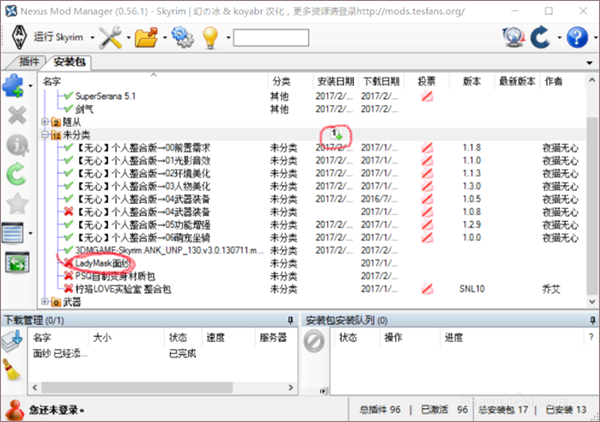The image size is (600, 422).
Task: Toggle red X of 柠珞LOVE实验室 整合包
Action: (x=69, y=288)
